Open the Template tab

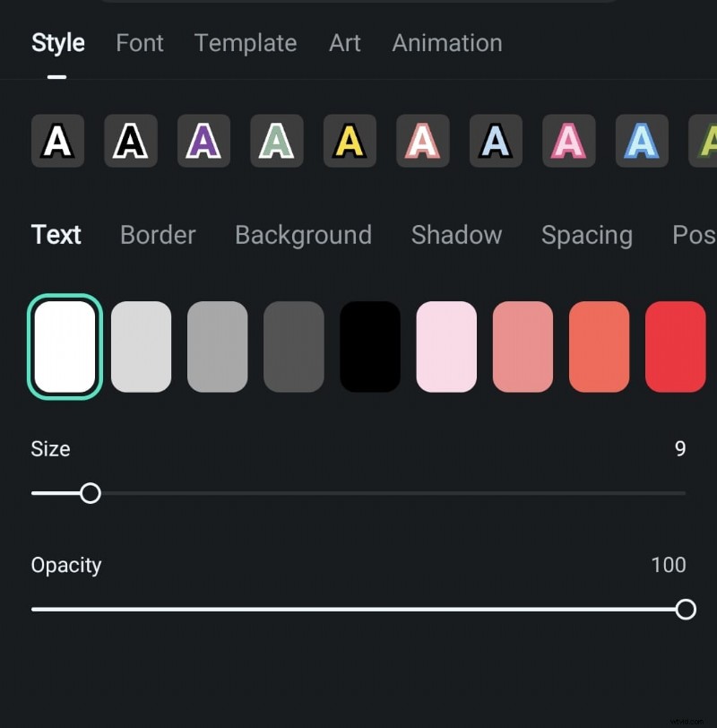(246, 42)
